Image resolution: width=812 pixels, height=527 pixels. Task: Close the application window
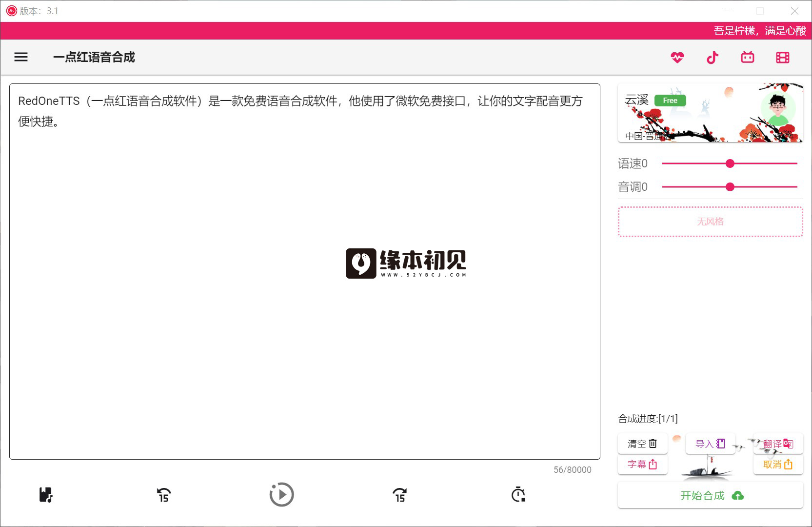click(x=794, y=11)
